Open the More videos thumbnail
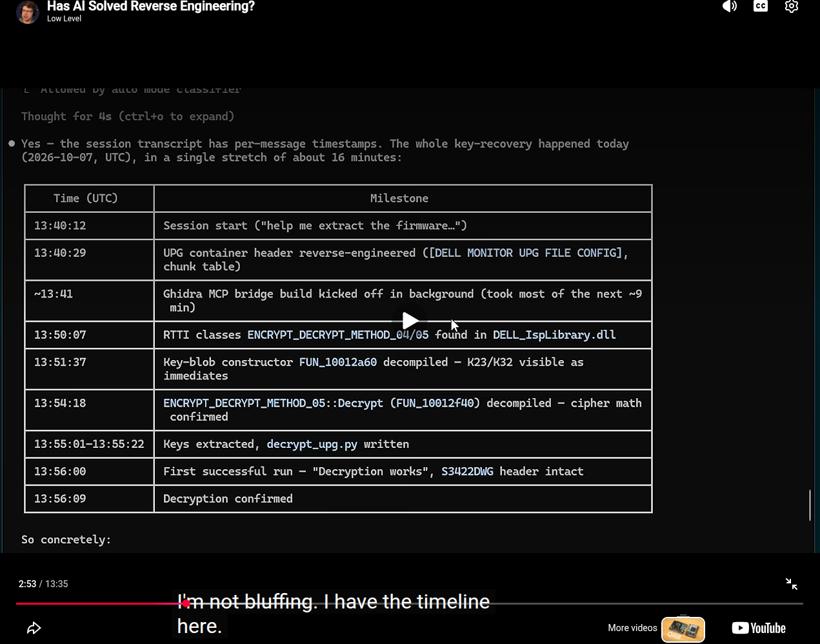The height and width of the screenshot is (644, 820). coord(683,629)
